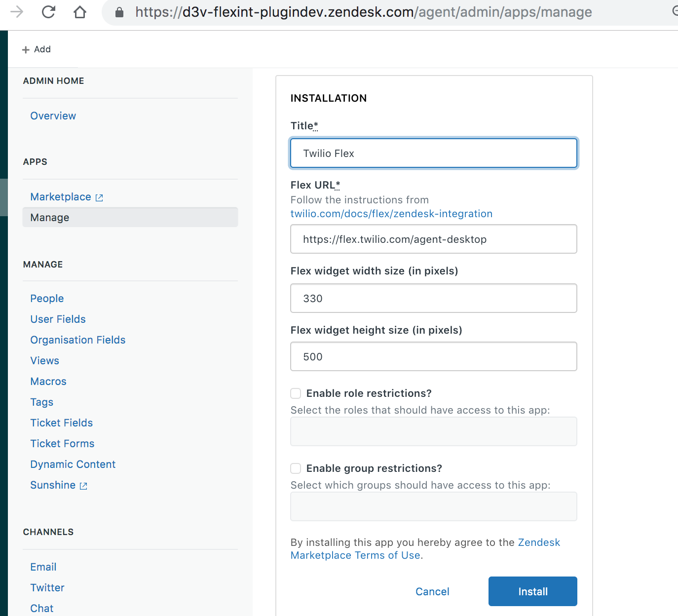Screen dimensions: 678x616
Task: Open the groups selection field
Action: point(433,506)
